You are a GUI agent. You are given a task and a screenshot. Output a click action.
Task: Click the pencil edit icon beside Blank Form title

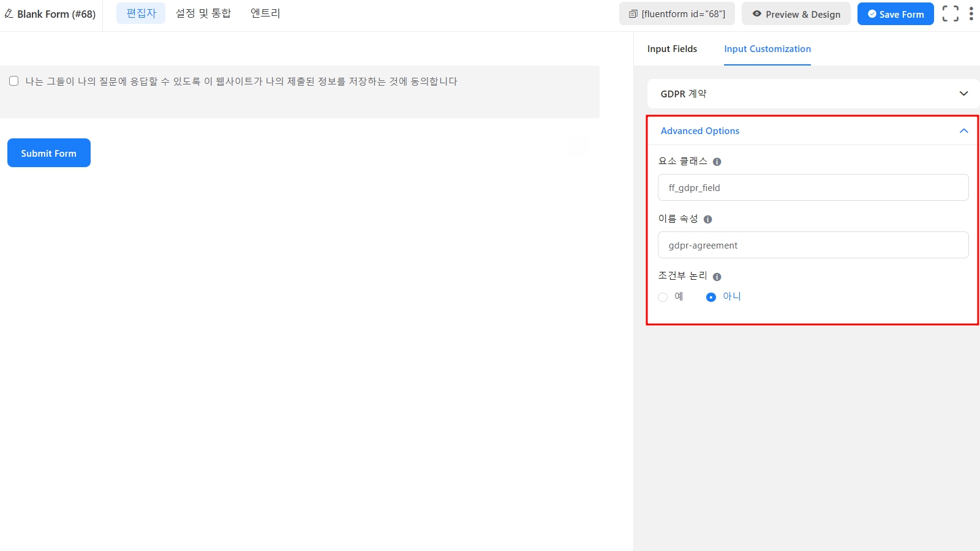click(x=9, y=13)
